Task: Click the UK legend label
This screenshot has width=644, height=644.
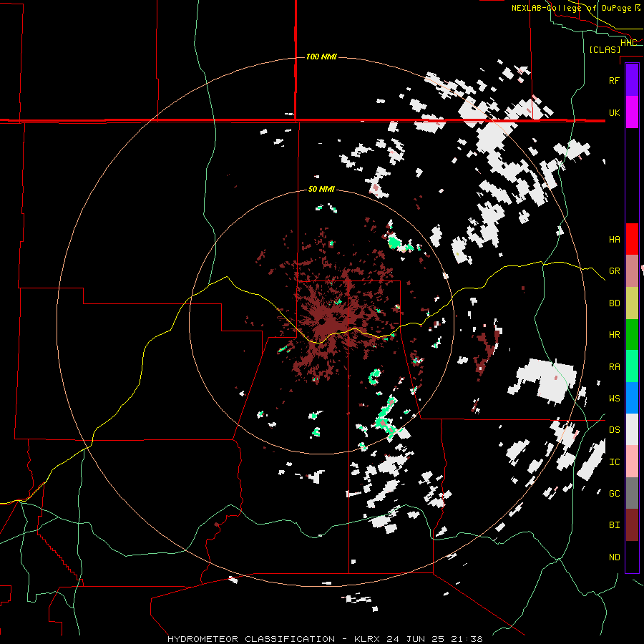Action: tap(614, 112)
